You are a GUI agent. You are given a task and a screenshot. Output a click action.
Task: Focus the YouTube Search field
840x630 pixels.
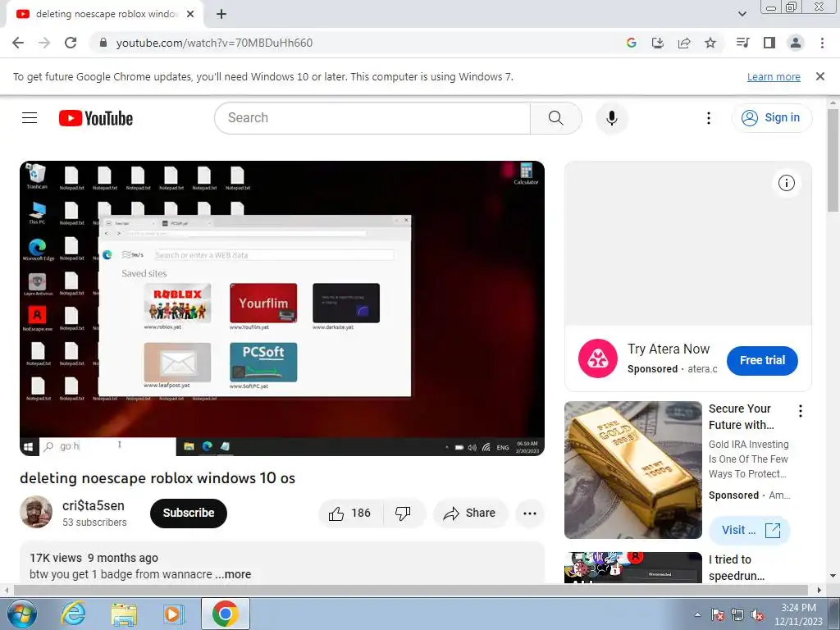372,118
